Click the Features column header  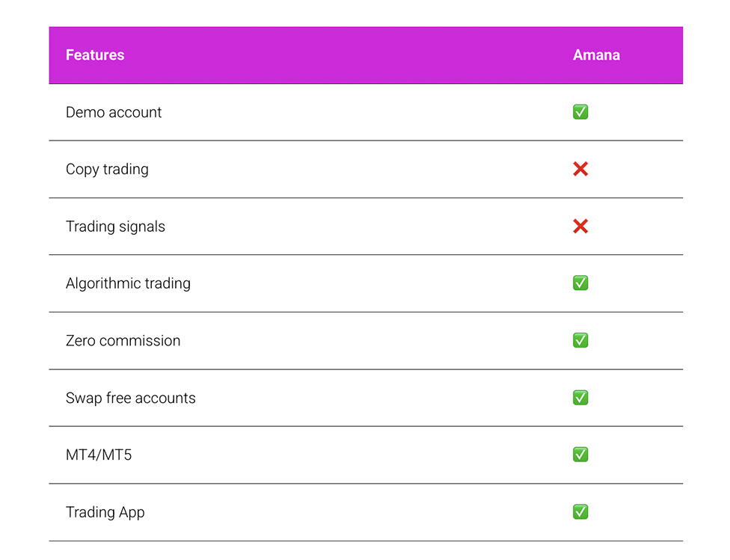(95, 55)
